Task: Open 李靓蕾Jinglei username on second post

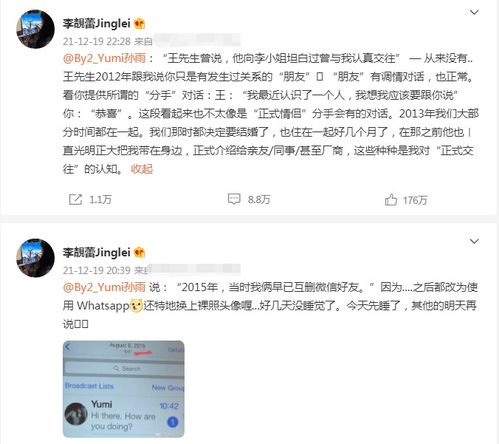Action: pyautogui.click(x=97, y=252)
